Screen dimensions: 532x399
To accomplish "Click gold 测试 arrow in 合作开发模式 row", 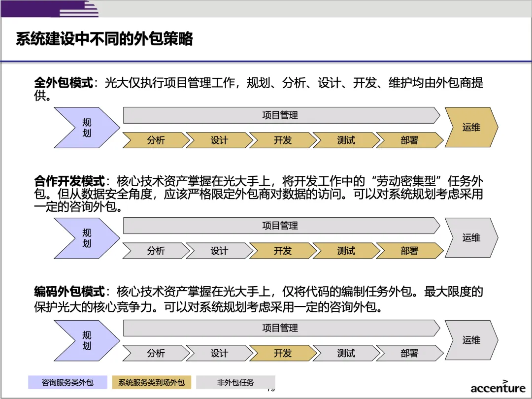I will click(x=346, y=251).
